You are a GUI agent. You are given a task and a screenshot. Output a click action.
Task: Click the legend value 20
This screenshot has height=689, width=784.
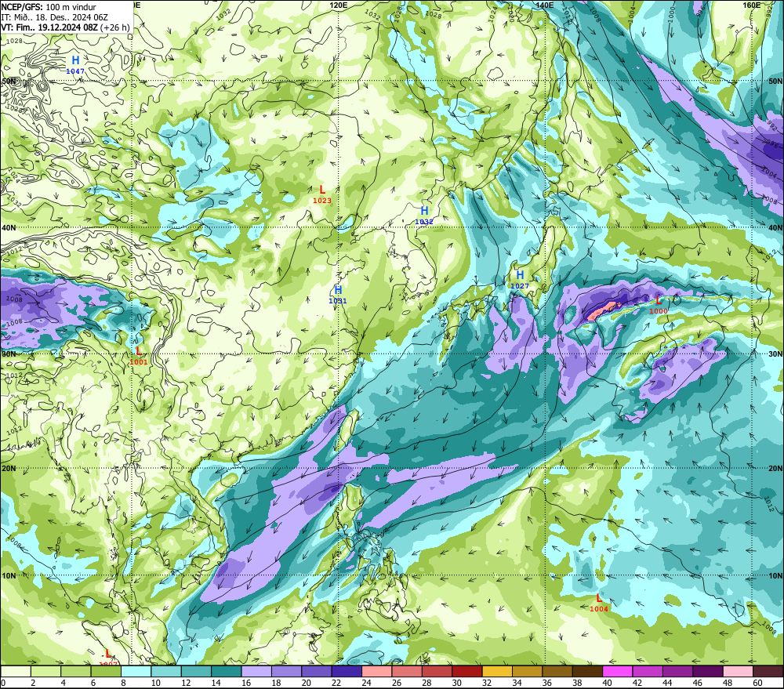[306, 683]
